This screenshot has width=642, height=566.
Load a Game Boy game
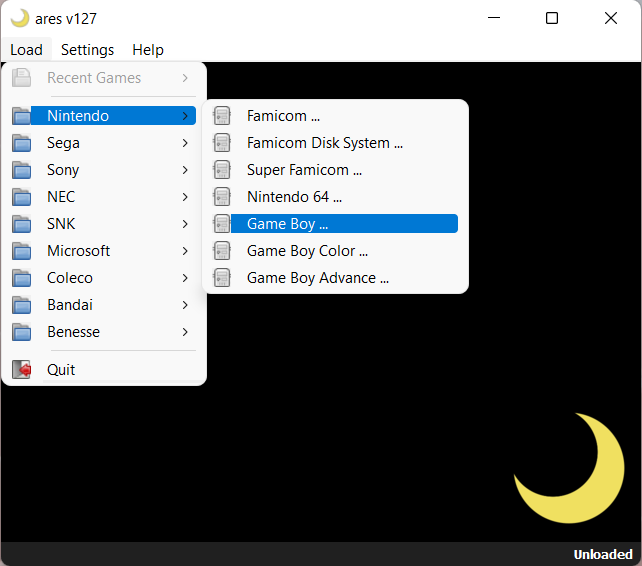point(335,224)
